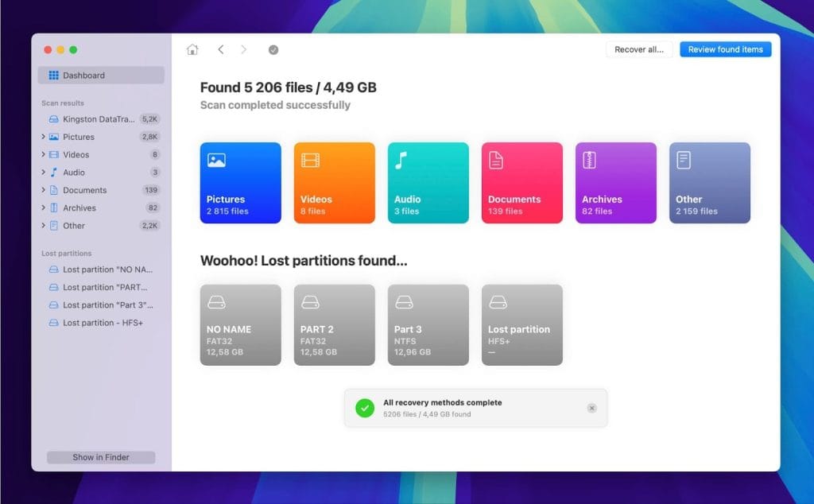Image resolution: width=814 pixels, height=504 pixels.
Task: Select Lost partition HFS+ in sidebar
Action: tap(103, 323)
